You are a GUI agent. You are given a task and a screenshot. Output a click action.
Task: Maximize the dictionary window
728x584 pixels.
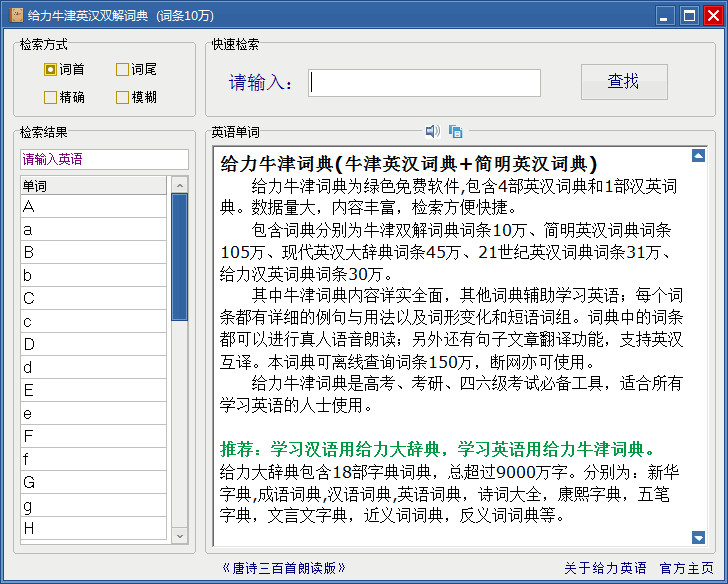click(689, 15)
